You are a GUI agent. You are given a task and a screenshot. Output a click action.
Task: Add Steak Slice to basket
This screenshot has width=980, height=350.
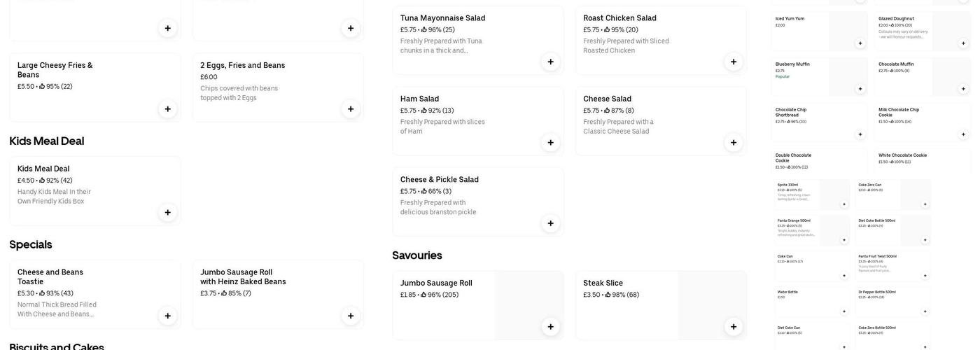pyautogui.click(x=733, y=326)
